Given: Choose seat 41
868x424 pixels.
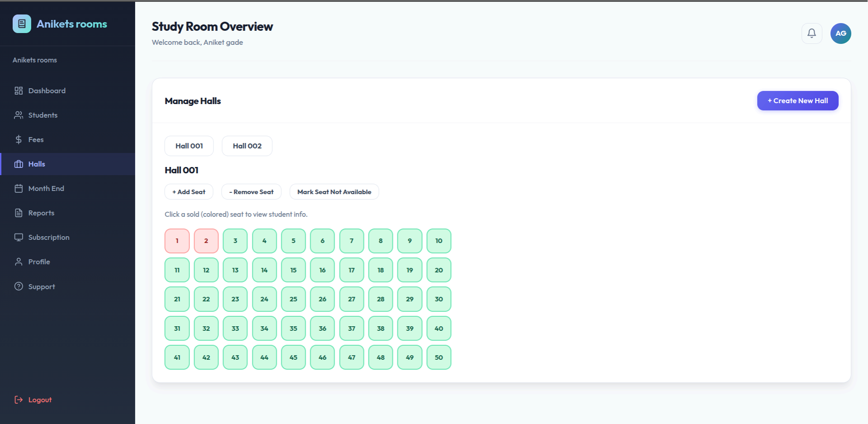Looking at the screenshot, I should pyautogui.click(x=177, y=357).
